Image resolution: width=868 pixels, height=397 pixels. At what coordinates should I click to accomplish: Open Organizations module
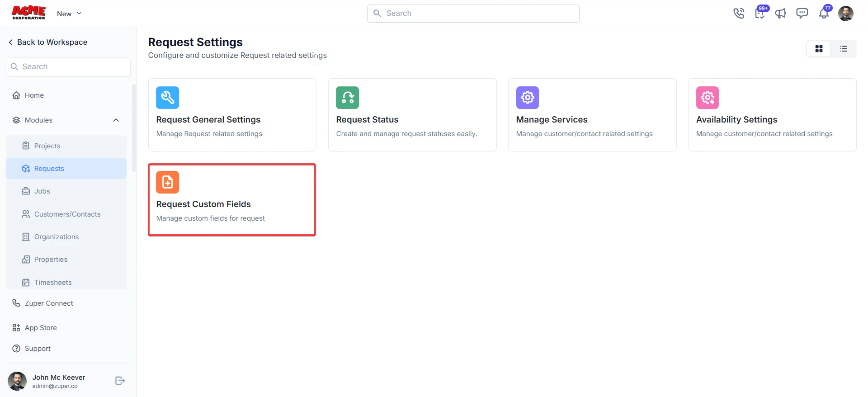click(66, 237)
